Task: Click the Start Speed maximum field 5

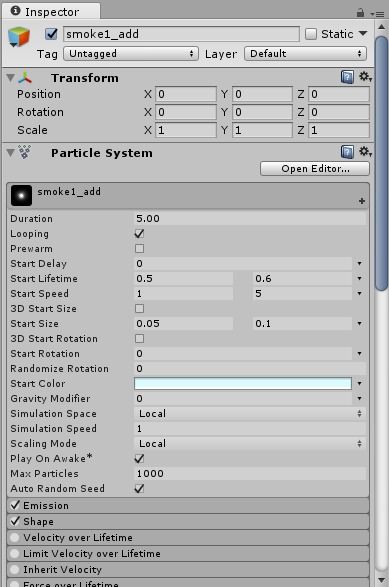Action: [x=302, y=294]
